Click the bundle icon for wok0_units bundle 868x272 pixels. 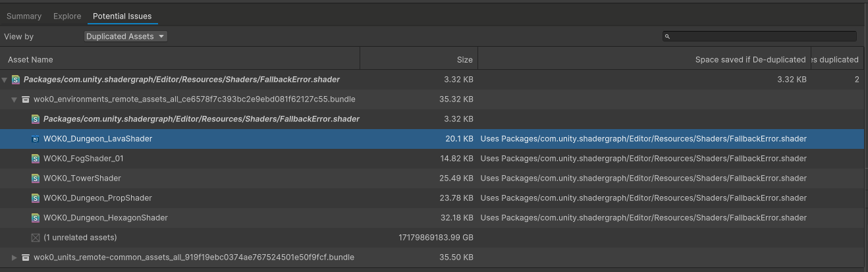click(26, 258)
